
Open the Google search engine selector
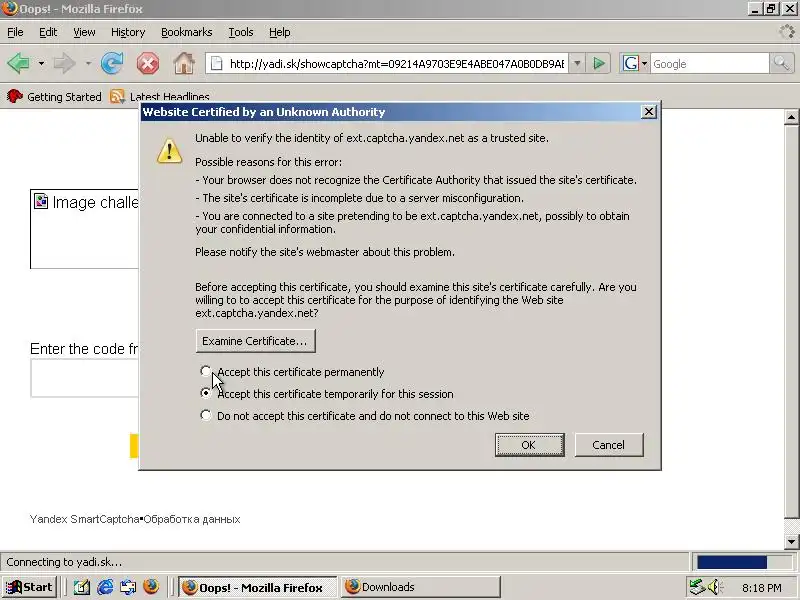(x=634, y=64)
